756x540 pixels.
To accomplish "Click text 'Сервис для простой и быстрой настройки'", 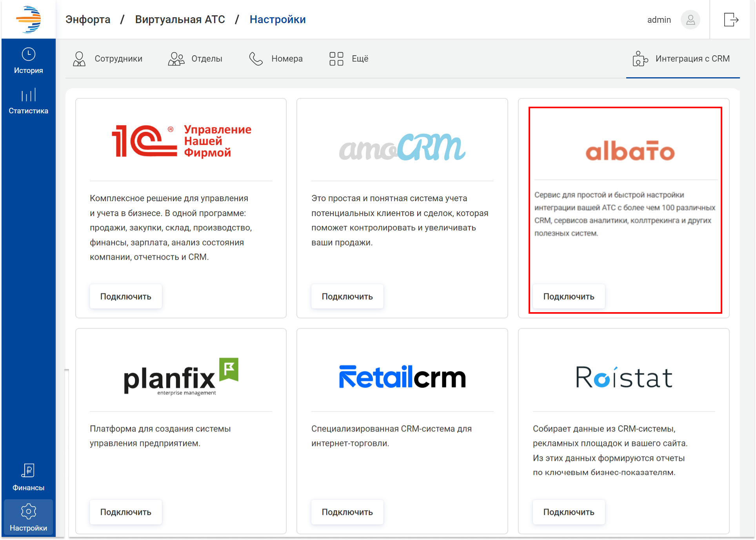I will (609, 195).
